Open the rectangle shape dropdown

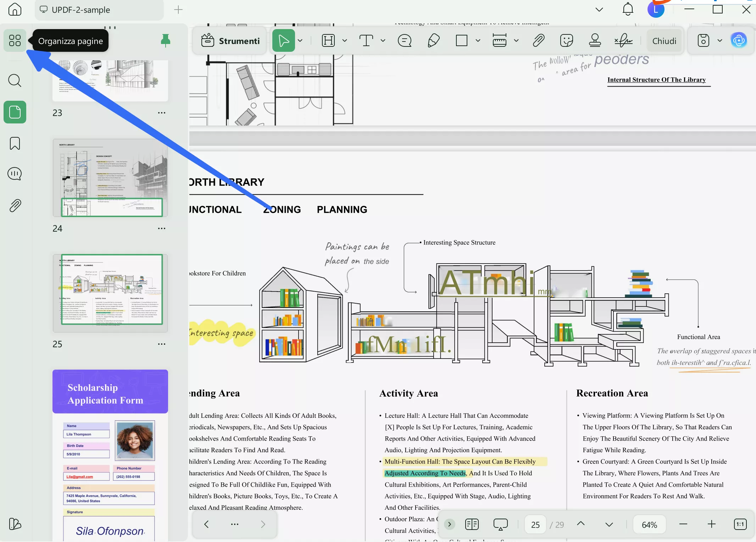click(x=477, y=40)
